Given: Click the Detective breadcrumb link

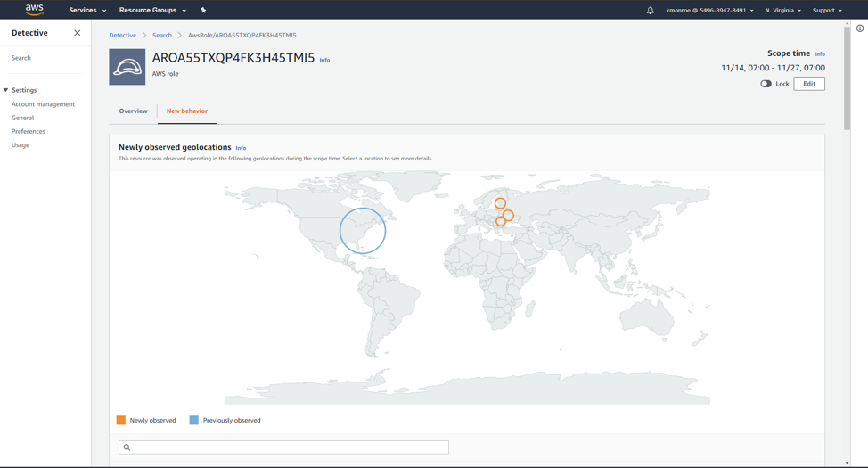Looking at the screenshot, I should [122, 35].
